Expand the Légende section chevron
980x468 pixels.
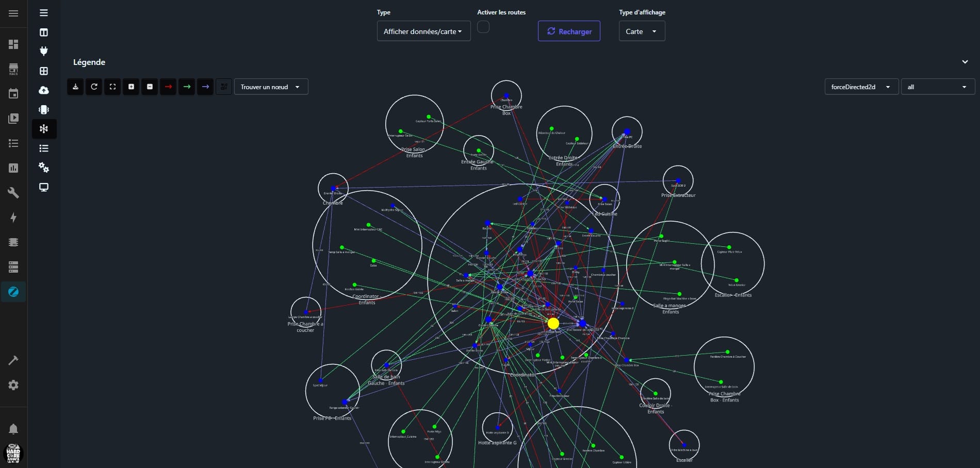[965, 62]
